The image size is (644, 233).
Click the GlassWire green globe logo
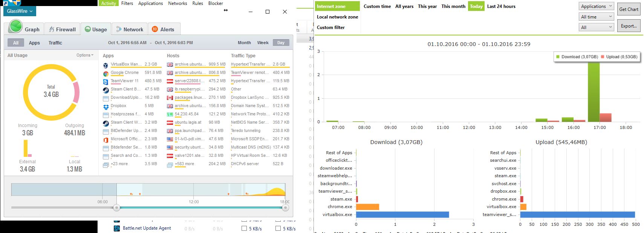coord(16,26)
